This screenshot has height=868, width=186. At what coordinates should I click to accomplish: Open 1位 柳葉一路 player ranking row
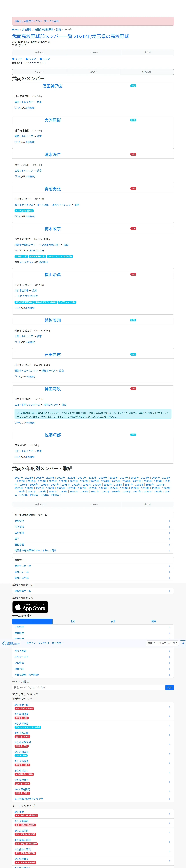(93, 707)
